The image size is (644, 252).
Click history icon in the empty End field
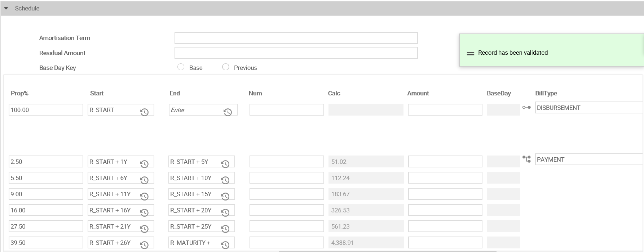coord(228,112)
